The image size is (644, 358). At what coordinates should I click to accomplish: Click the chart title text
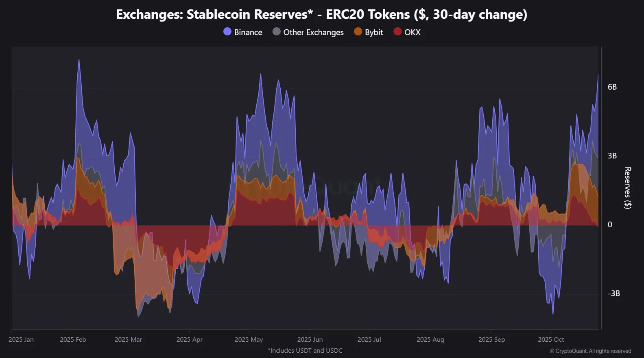[321, 14]
